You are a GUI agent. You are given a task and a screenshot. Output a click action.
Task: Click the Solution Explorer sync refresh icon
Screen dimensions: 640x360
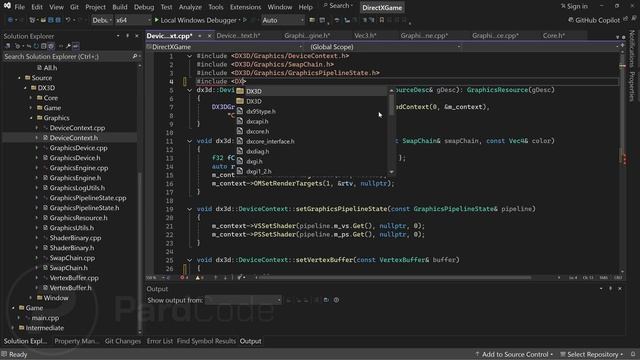tap(36, 46)
